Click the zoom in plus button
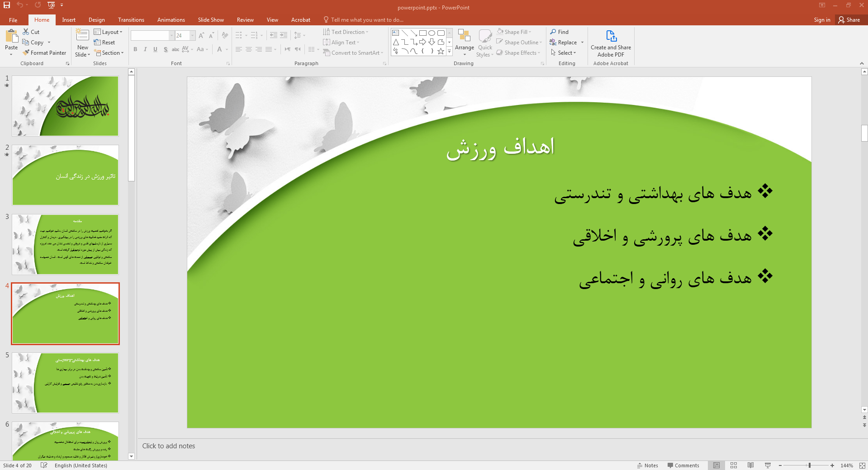868x470 pixels. pyautogui.click(x=832, y=465)
